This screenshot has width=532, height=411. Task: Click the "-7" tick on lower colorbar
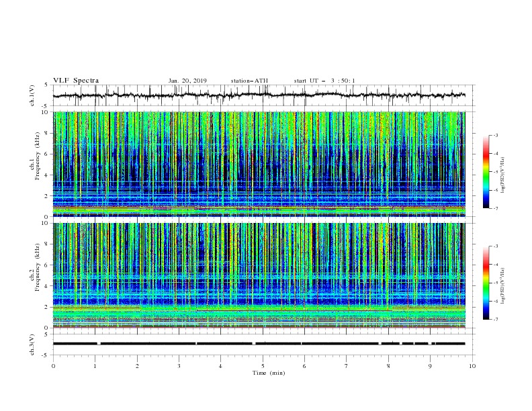point(495,320)
